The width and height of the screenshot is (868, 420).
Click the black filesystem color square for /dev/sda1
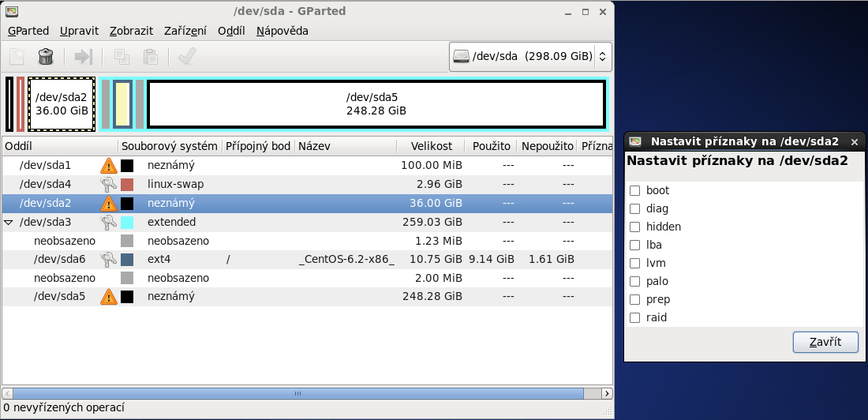(127, 165)
